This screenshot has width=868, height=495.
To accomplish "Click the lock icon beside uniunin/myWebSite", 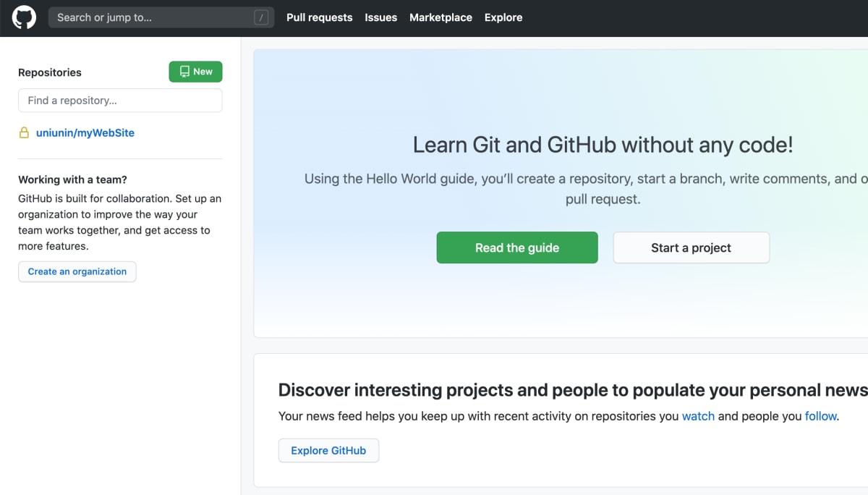I will point(24,133).
